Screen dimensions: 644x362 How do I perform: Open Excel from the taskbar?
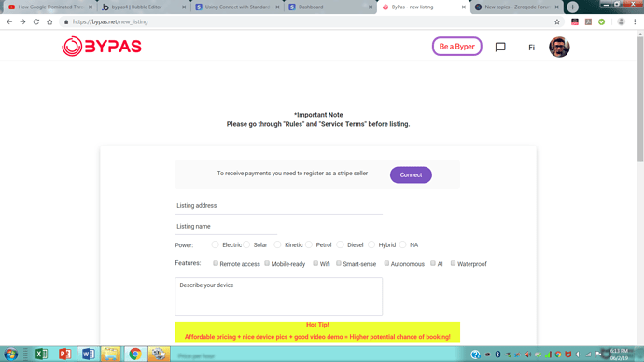click(41, 354)
